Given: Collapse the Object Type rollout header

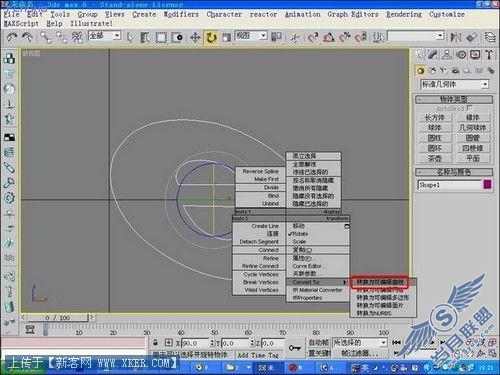Looking at the screenshot, I should point(454,99).
